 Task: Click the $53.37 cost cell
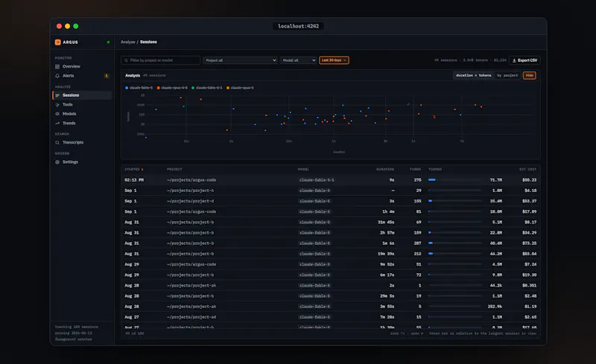[x=529, y=201]
